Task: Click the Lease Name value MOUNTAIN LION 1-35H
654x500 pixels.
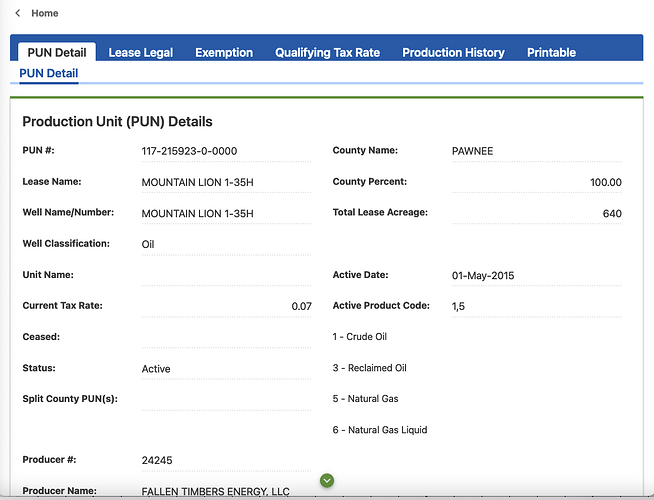Action: coord(197,182)
